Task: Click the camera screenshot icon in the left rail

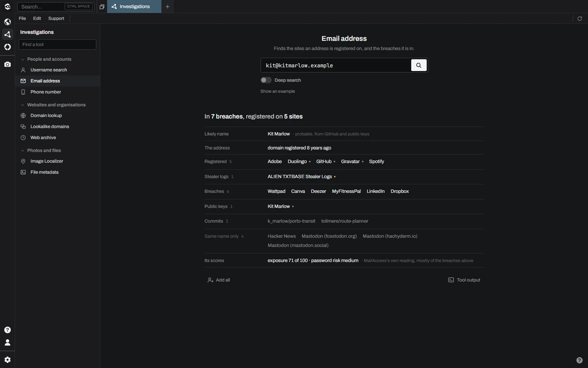Action: click(x=7, y=64)
